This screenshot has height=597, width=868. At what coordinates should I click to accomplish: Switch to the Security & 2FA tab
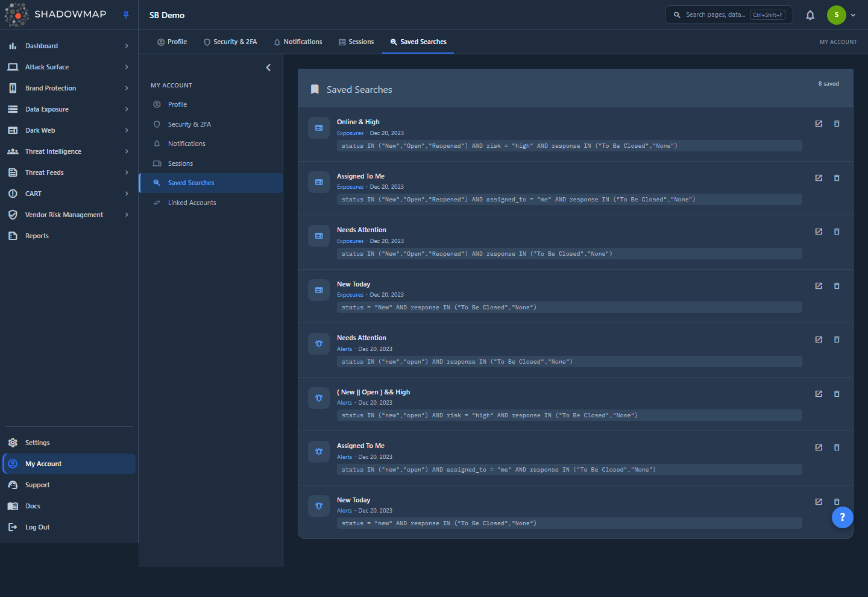(230, 42)
